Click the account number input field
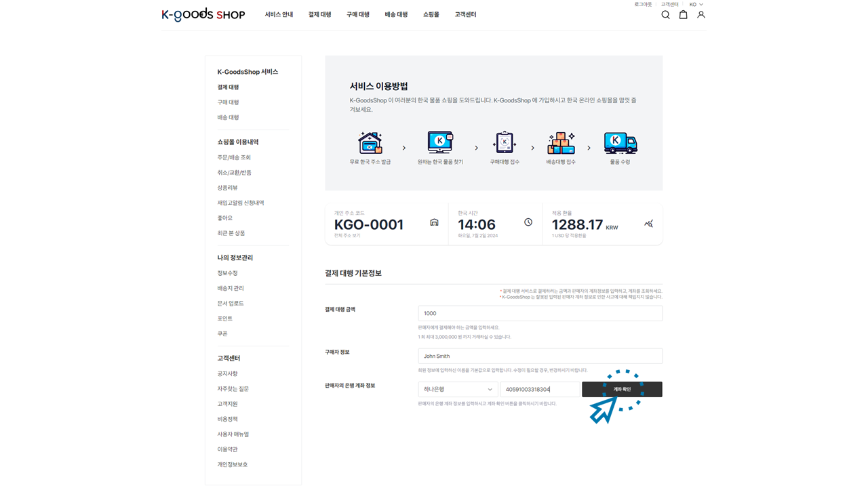The width and height of the screenshot is (868, 488). coord(540,390)
